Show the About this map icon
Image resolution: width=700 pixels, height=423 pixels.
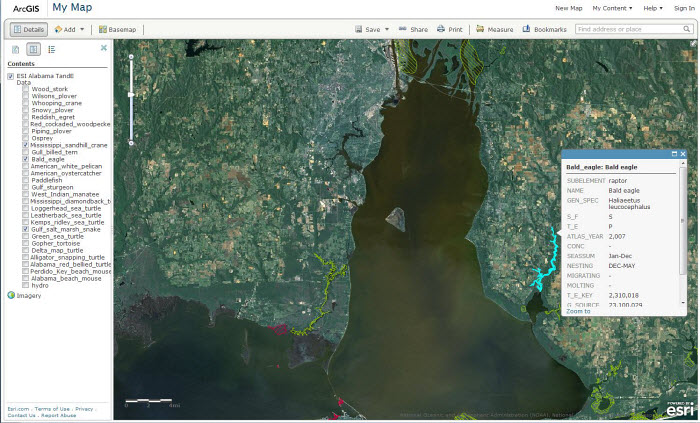16,50
